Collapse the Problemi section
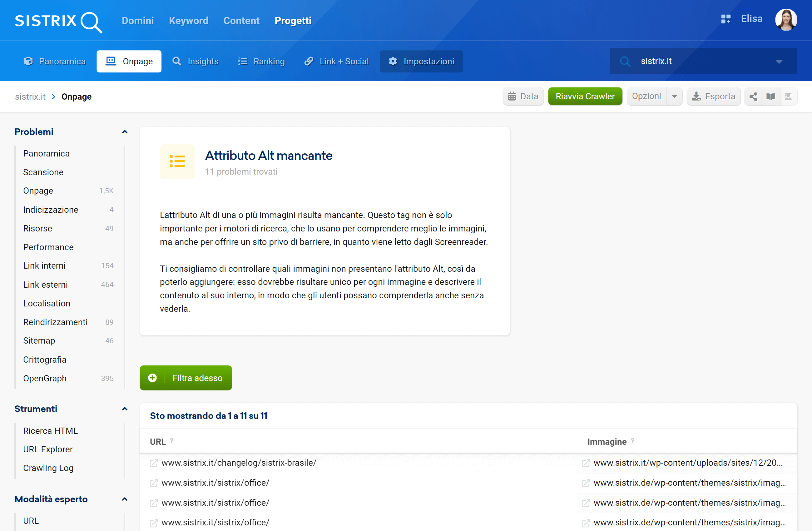The height and width of the screenshot is (531, 812). 125,132
